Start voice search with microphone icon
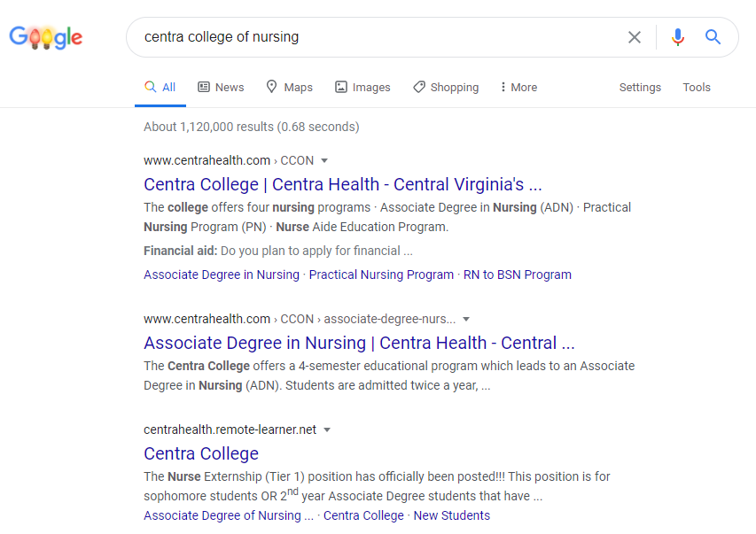The height and width of the screenshot is (534, 756). tap(678, 37)
